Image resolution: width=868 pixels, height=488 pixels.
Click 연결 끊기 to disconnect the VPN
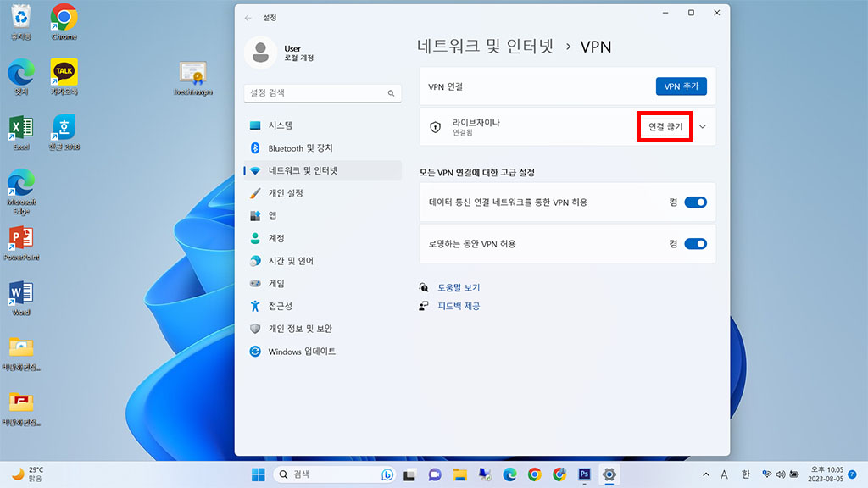pyautogui.click(x=665, y=127)
